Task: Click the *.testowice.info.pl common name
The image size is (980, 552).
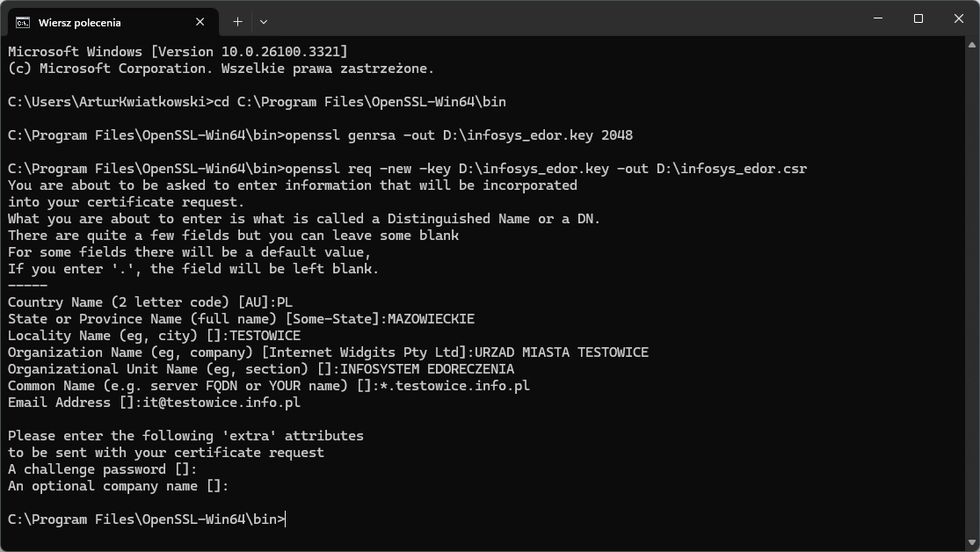Action: pos(454,386)
